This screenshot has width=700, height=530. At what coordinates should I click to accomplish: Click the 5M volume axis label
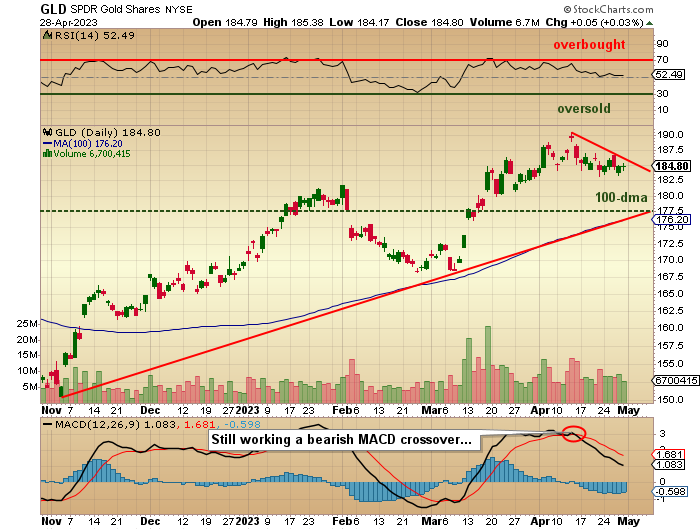click(x=30, y=387)
